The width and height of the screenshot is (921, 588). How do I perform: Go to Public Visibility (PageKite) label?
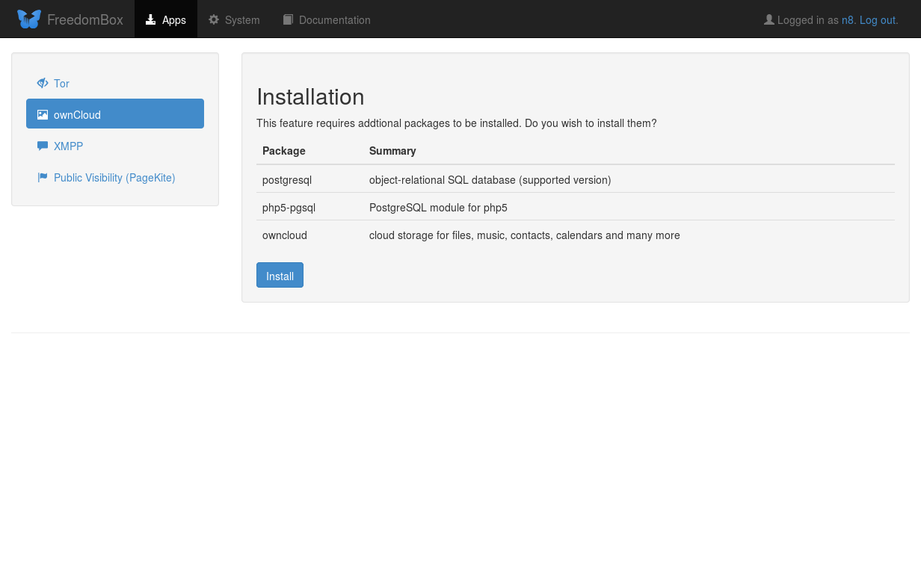tap(114, 178)
